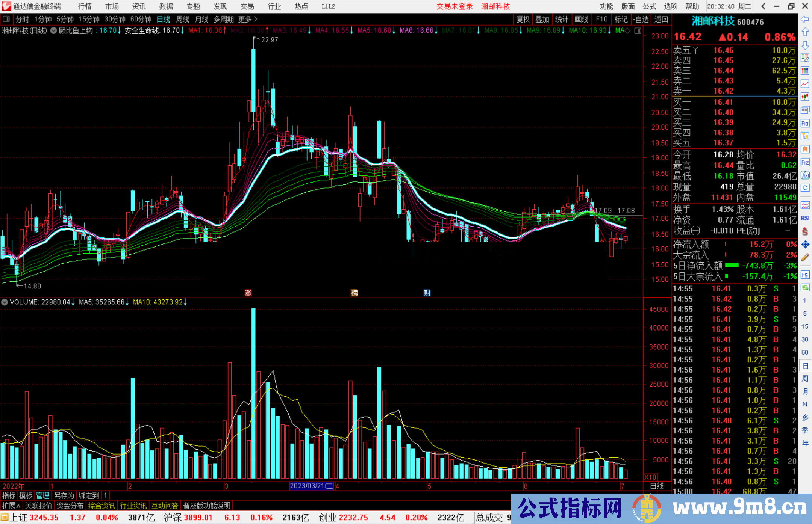
Task: Toggle the chart window icon after MA legend
Action: (x=638, y=30)
